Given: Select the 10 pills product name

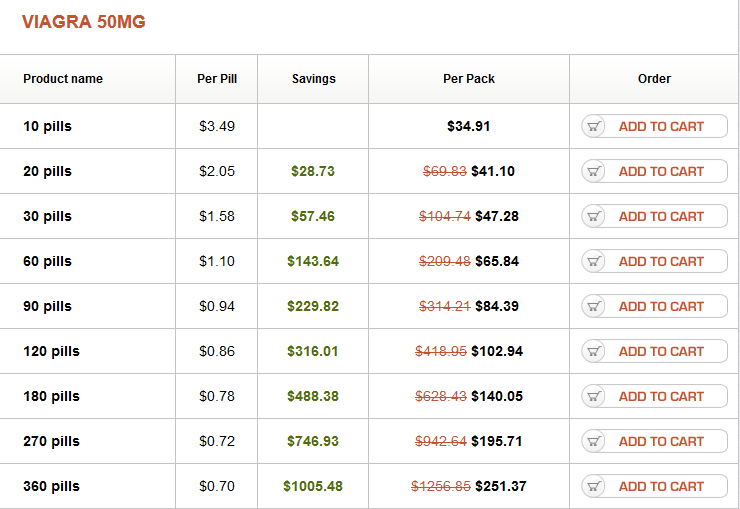Looking at the screenshot, I should click(x=47, y=126).
